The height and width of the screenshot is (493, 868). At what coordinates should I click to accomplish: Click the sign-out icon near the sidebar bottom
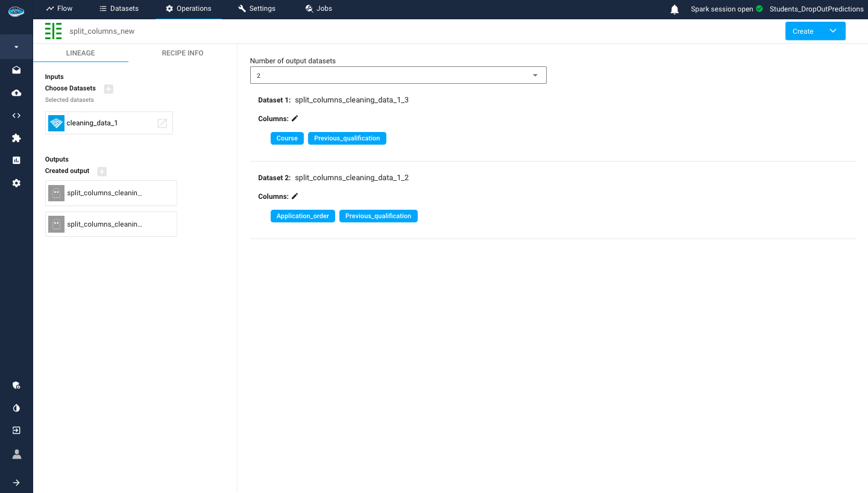coord(16,430)
